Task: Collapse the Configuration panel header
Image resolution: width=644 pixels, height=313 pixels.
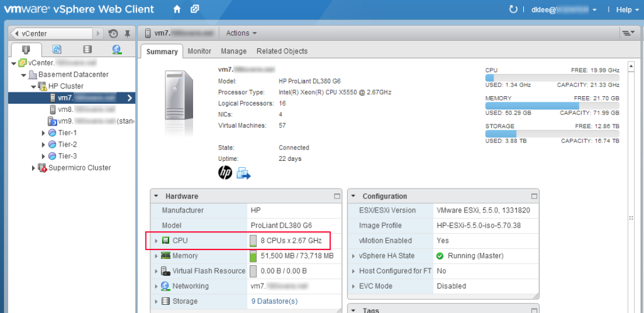Action: tap(353, 196)
